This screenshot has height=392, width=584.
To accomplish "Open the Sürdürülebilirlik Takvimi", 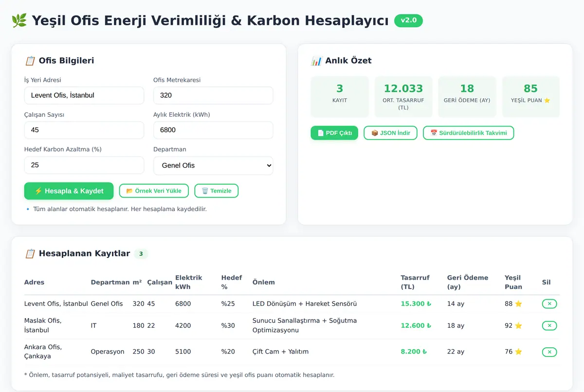I will [x=469, y=133].
